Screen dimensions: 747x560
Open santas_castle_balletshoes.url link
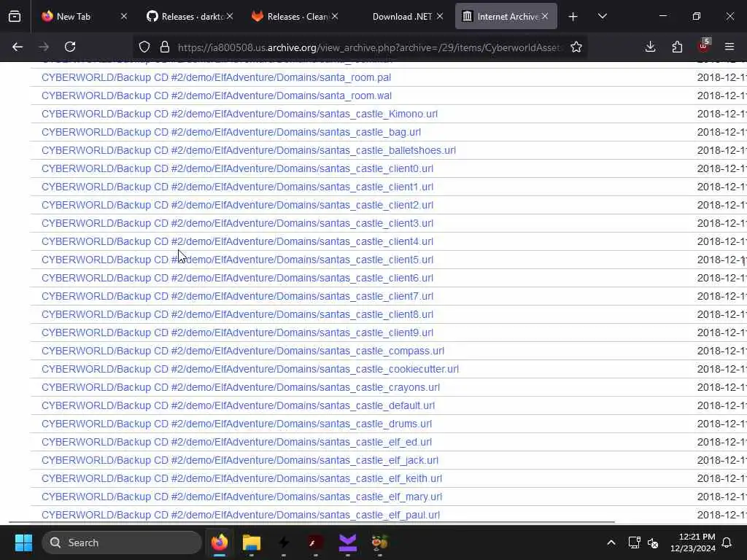click(249, 150)
